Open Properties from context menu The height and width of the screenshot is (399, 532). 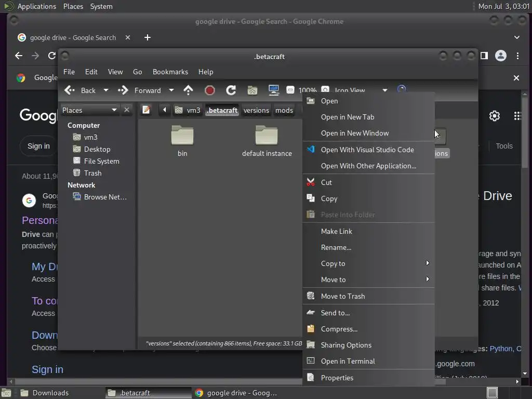click(368, 378)
